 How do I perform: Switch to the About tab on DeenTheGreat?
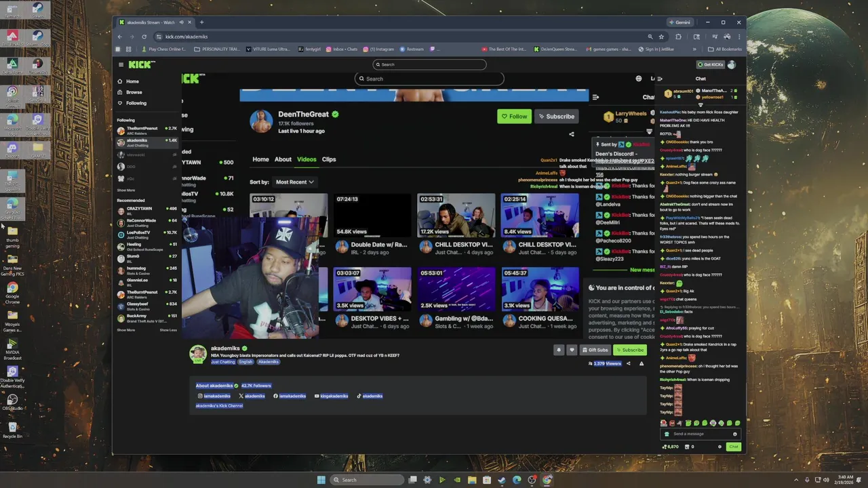pyautogui.click(x=283, y=159)
